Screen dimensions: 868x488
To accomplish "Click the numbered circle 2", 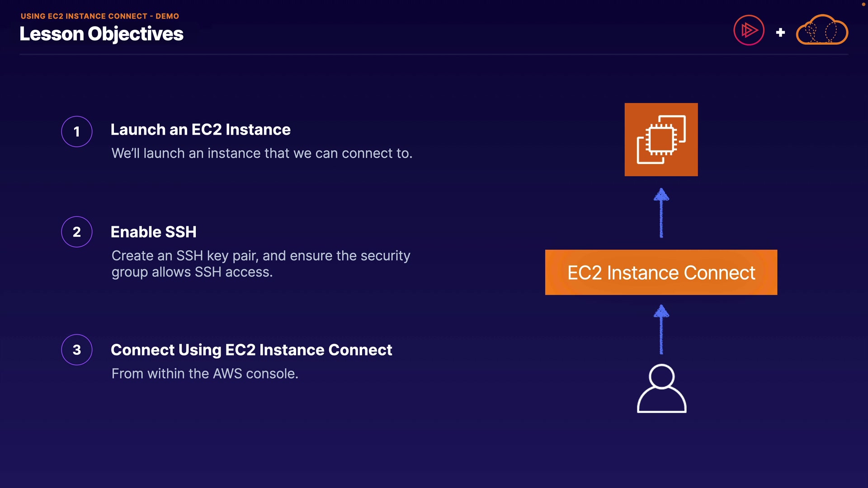I will pos(77,232).
